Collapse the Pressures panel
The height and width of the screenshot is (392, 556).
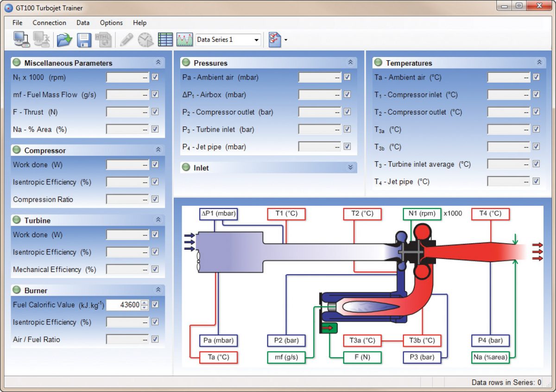click(350, 62)
